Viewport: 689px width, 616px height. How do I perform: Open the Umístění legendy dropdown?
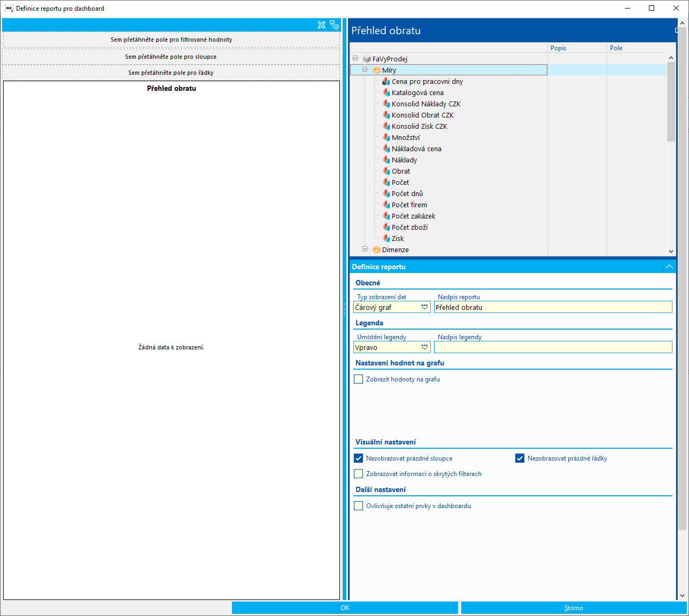(x=425, y=347)
